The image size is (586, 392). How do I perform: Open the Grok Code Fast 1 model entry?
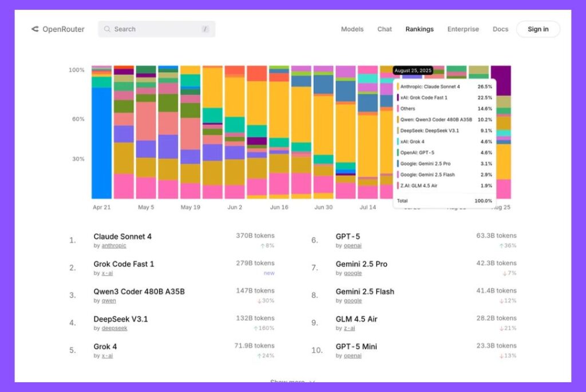tap(124, 264)
